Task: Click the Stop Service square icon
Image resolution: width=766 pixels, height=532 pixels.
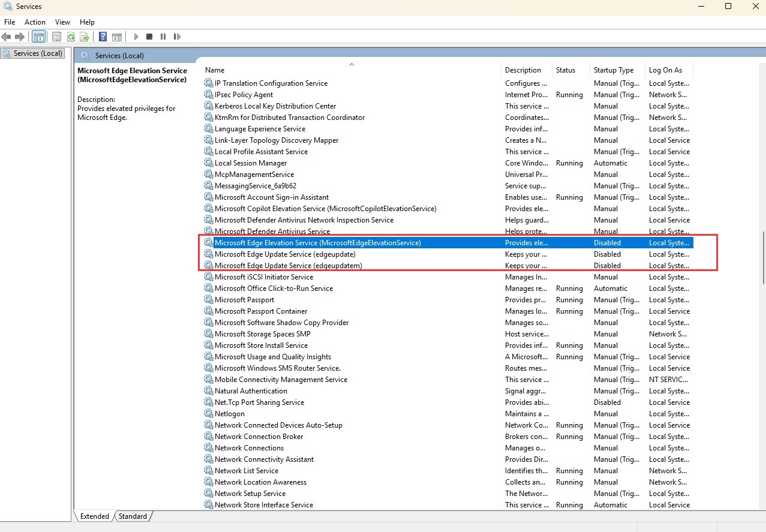Action: click(149, 37)
